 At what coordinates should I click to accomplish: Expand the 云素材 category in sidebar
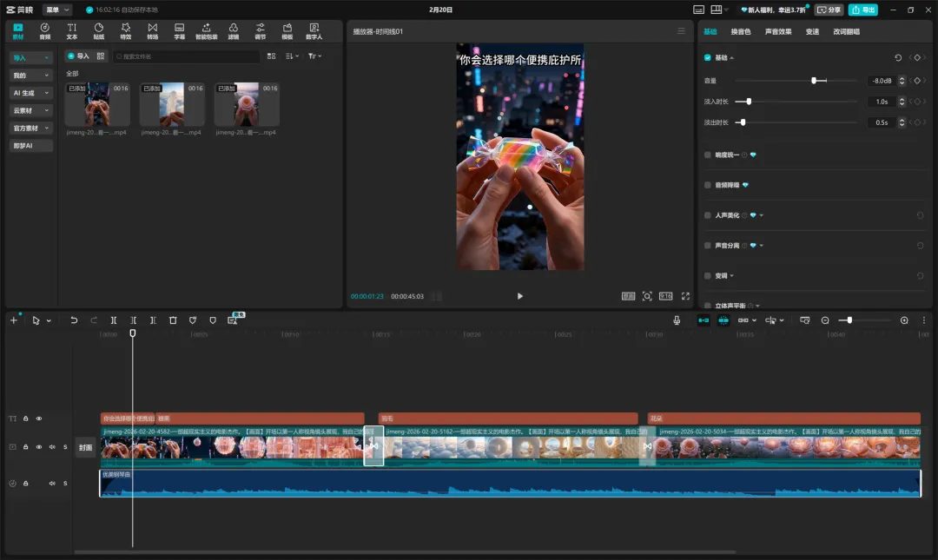click(x=31, y=110)
